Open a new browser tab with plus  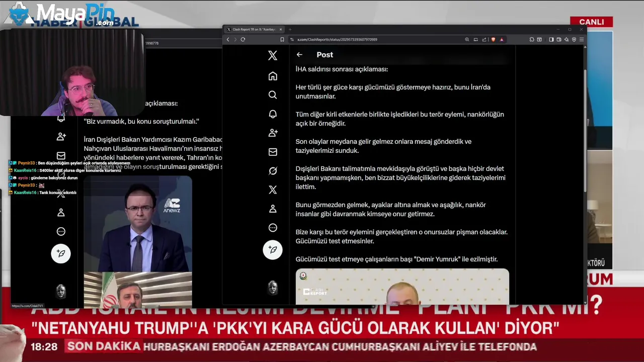click(x=290, y=29)
